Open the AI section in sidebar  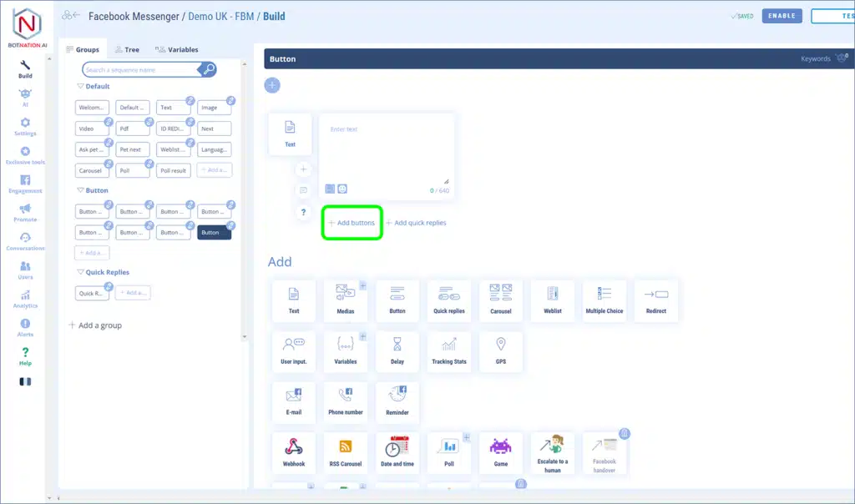click(25, 98)
